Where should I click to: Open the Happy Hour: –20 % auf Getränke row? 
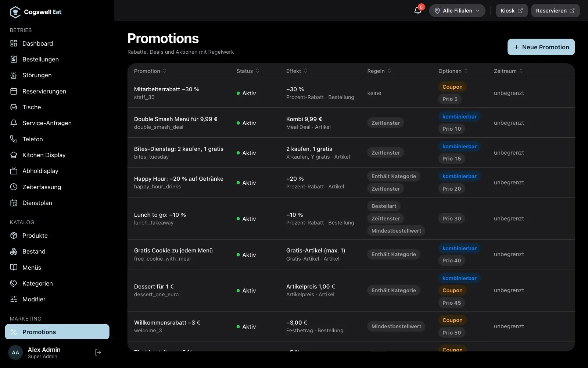click(351, 182)
